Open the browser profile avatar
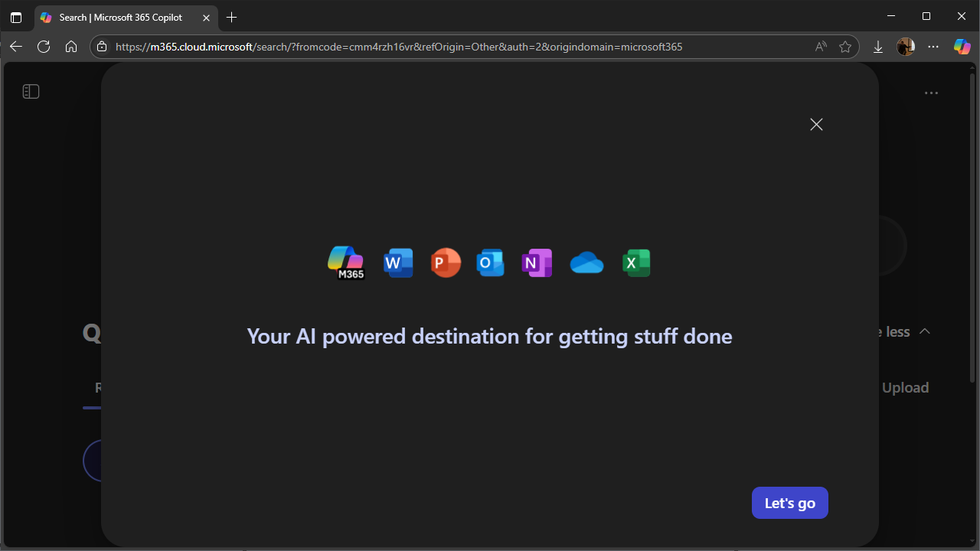980x551 pixels. click(x=906, y=47)
